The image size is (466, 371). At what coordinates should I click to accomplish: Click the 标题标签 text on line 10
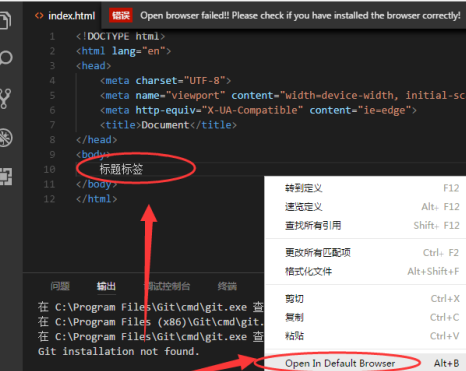click(x=121, y=169)
